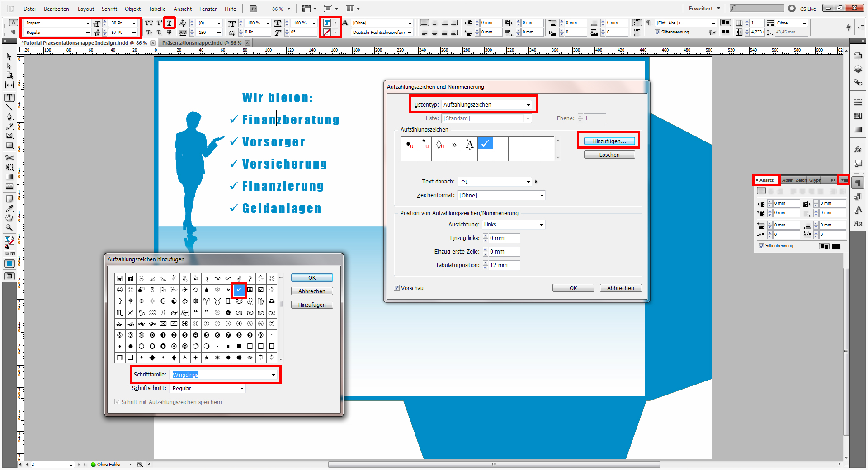Select the Scissors tool
This screenshot has width=868, height=470.
tap(9, 158)
